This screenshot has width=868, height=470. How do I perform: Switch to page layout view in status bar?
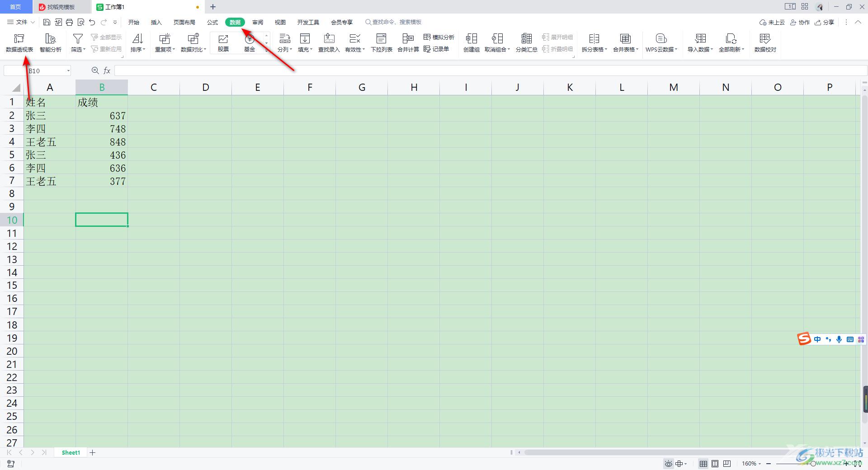pyautogui.click(x=715, y=464)
